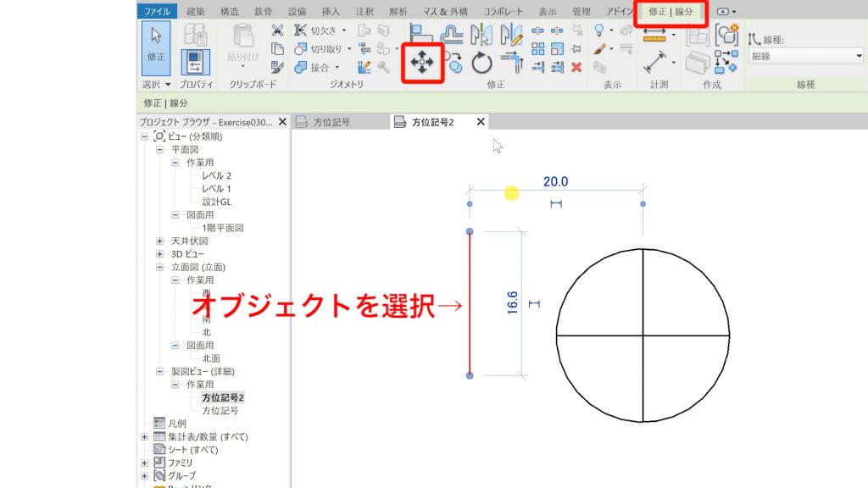Open the 線種 line style dropdown
The height and width of the screenshot is (488, 868).
click(x=804, y=56)
